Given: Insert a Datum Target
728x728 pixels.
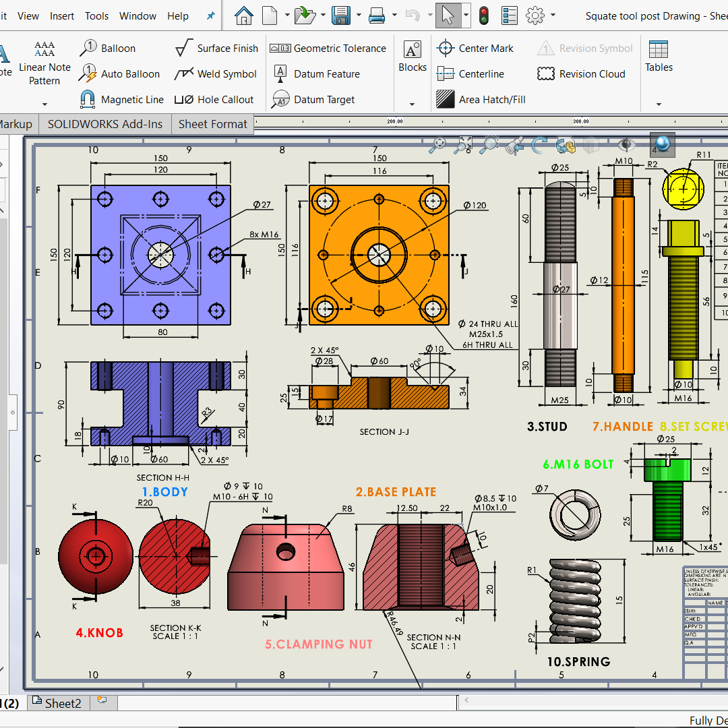Looking at the screenshot, I should click(x=313, y=99).
